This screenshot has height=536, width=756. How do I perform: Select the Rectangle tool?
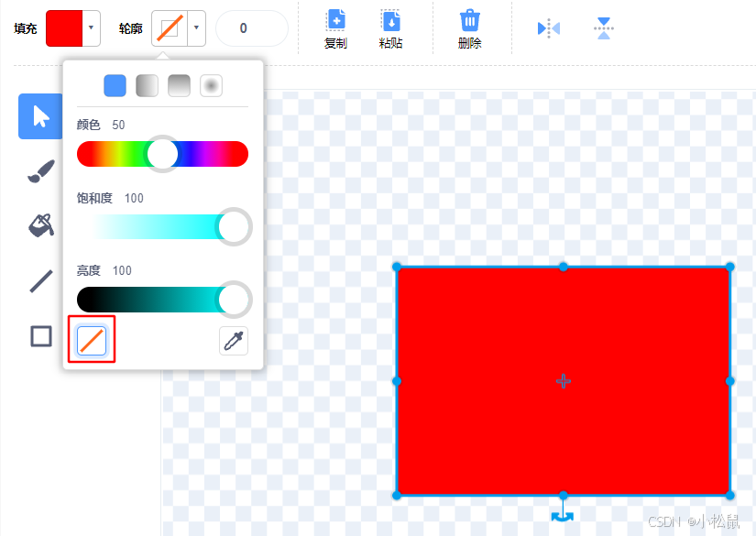tap(41, 336)
